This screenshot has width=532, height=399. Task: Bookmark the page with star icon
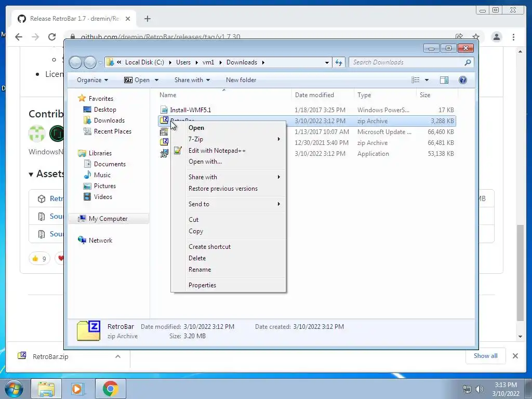[x=476, y=37]
